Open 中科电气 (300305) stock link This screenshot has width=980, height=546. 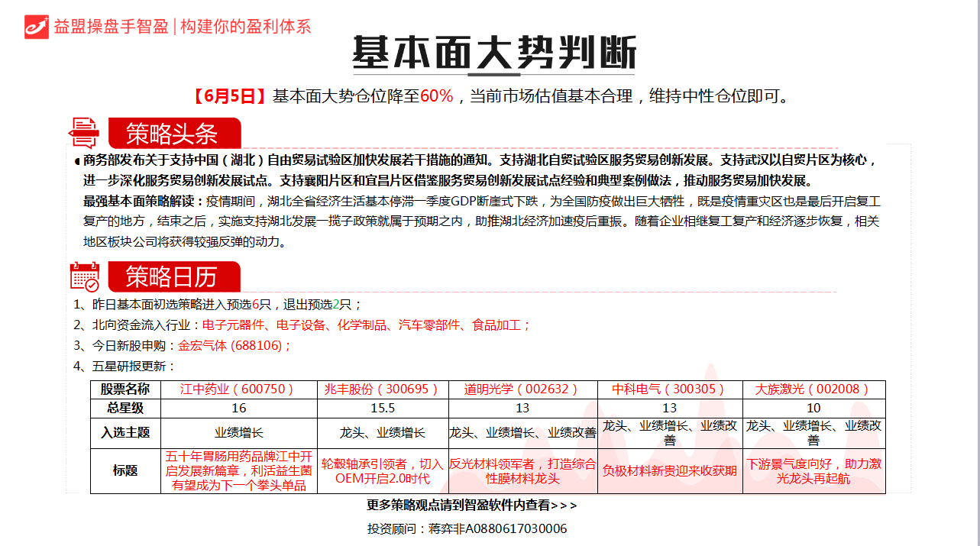(x=669, y=389)
